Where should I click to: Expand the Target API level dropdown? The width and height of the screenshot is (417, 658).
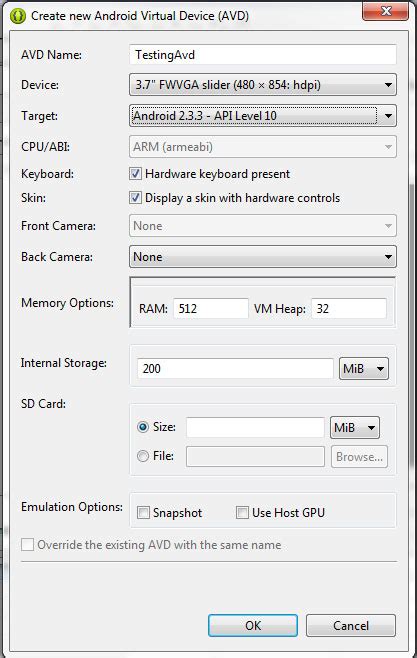pos(263,116)
